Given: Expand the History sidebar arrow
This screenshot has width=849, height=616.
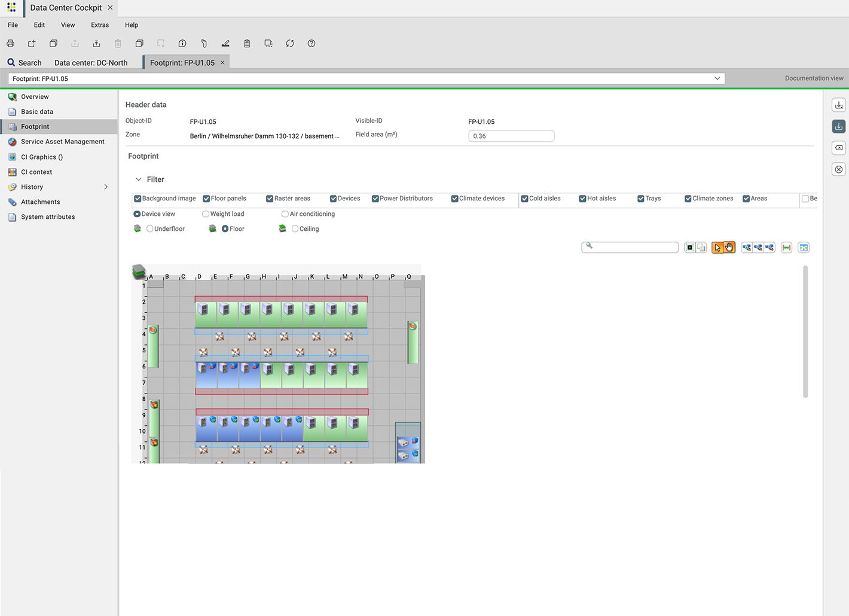Looking at the screenshot, I should [x=106, y=187].
